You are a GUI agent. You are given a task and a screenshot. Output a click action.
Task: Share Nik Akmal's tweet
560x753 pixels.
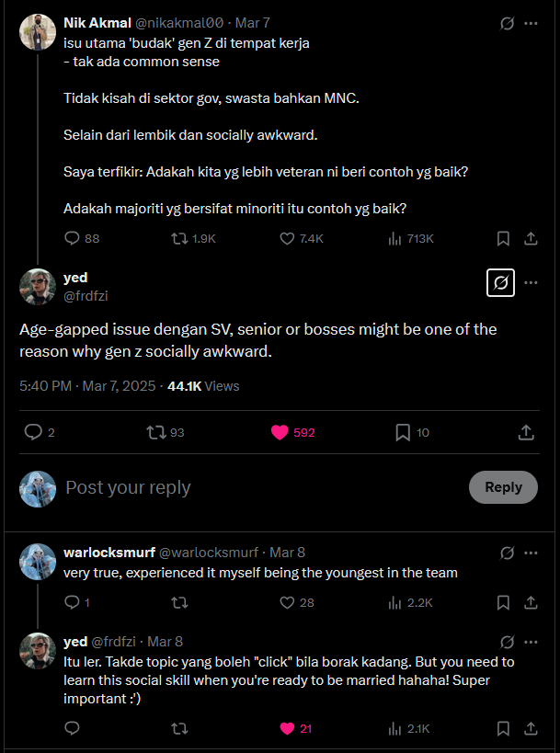[531, 238]
